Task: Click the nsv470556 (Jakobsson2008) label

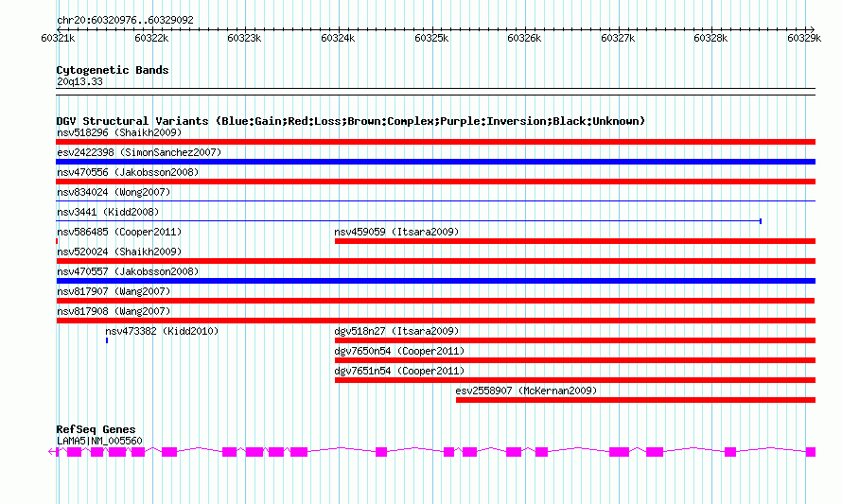Action: point(128,172)
